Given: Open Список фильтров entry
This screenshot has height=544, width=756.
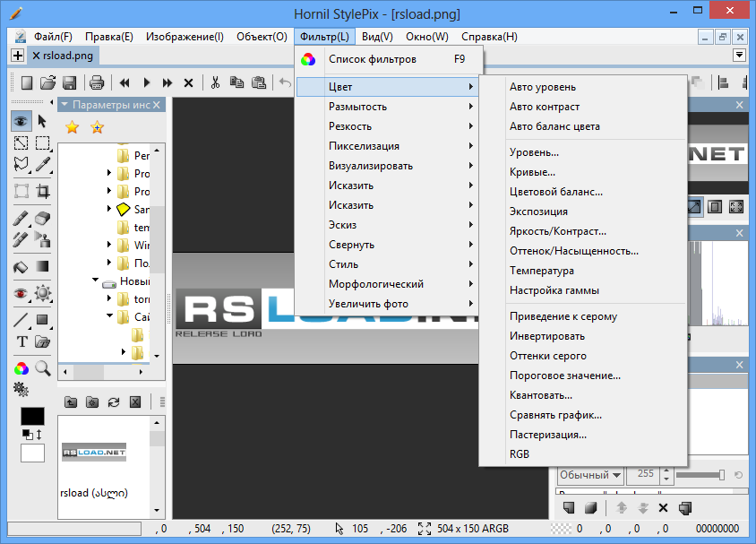Looking at the screenshot, I should (x=373, y=59).
